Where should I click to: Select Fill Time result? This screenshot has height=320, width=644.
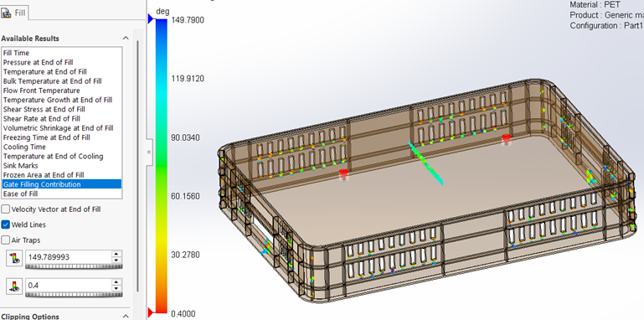click(x=62, y=53)
